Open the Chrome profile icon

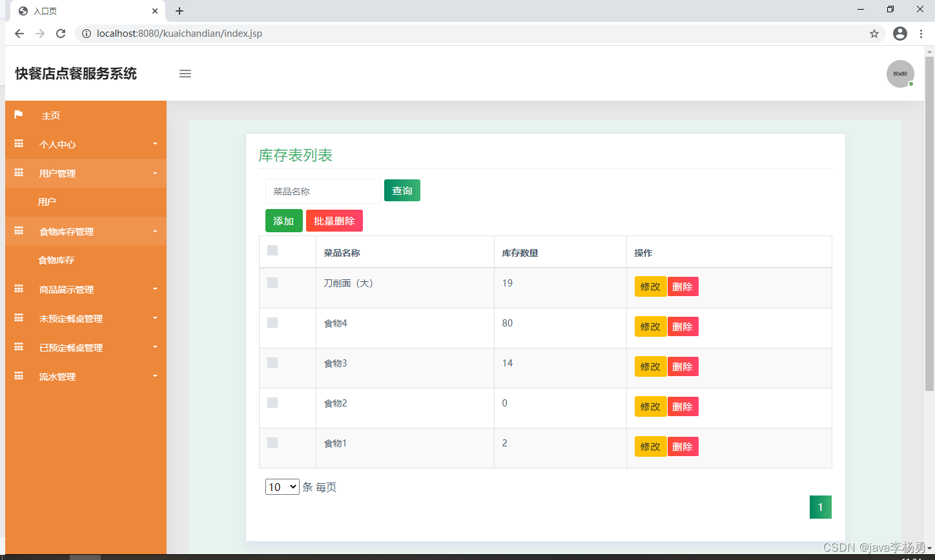click(900, 34)
